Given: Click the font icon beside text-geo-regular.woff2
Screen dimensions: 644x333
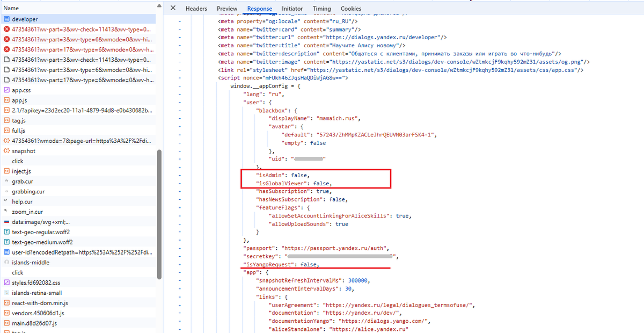Looking at the screenshot, I should 6,231.
